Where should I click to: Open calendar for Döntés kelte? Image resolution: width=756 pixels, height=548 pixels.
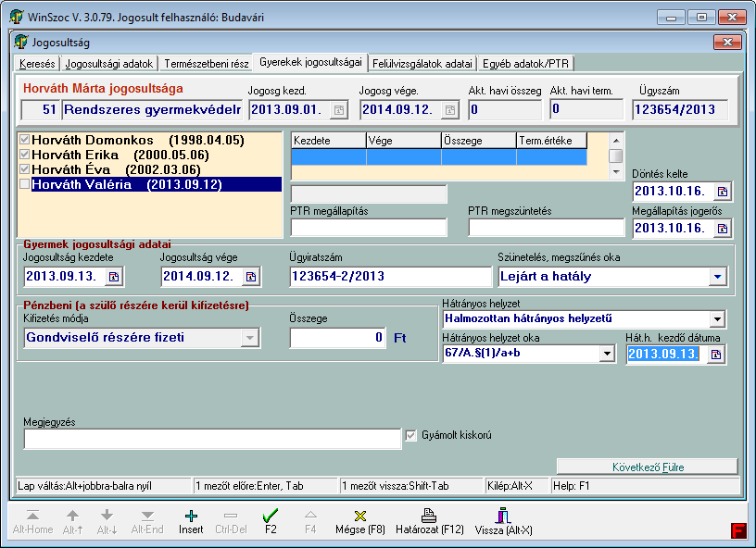click(x=723, y=192)
